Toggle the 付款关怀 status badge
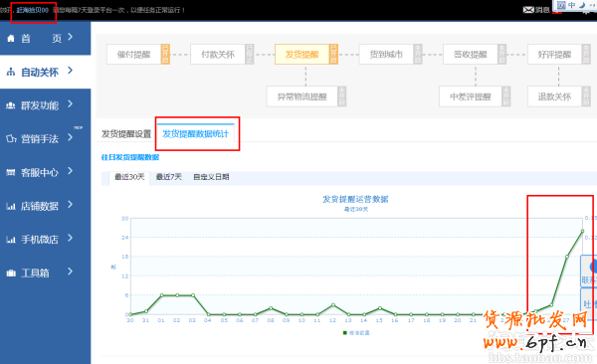 (x=250, y=54)
